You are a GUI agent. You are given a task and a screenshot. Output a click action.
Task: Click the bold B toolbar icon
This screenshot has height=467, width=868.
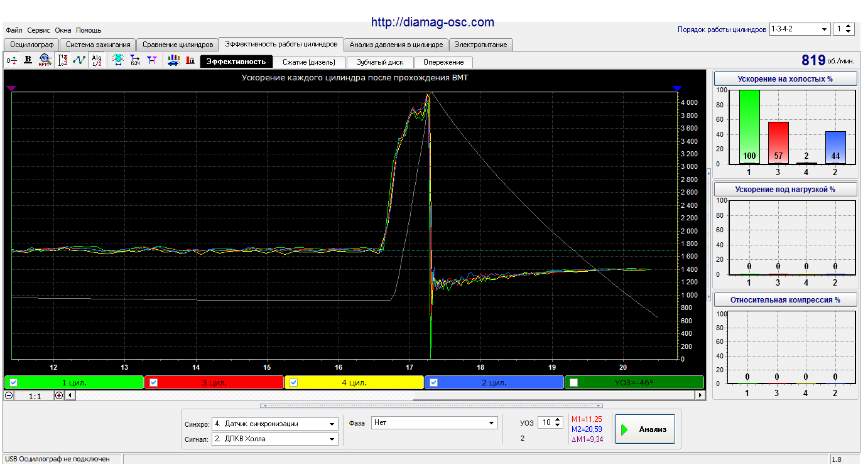tap(28, 60)
